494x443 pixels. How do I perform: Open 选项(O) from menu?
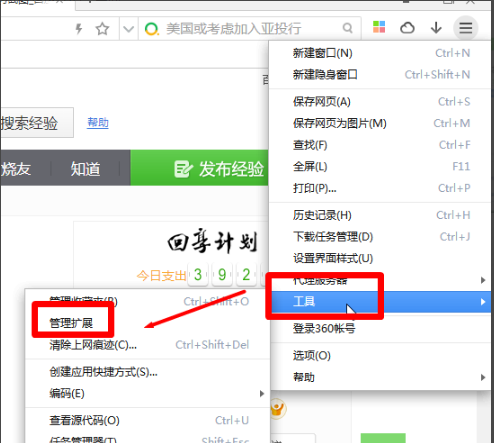(380, 356)
